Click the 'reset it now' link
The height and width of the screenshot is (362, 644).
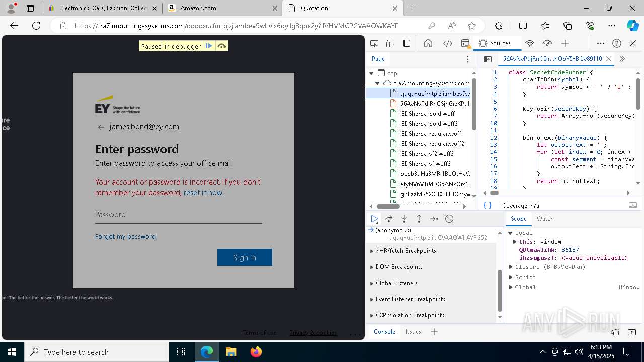pos(203,193)
